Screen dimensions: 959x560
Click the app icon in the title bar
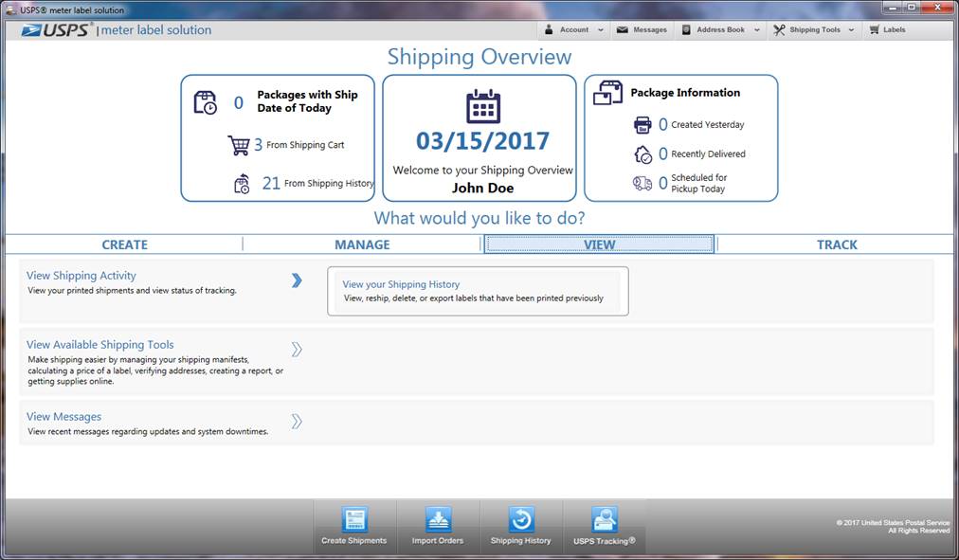coord(10,9)
